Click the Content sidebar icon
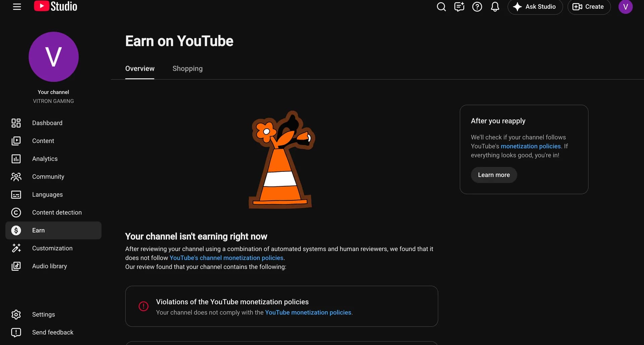This screenshot has height=345, width=644. click(16, 141)
